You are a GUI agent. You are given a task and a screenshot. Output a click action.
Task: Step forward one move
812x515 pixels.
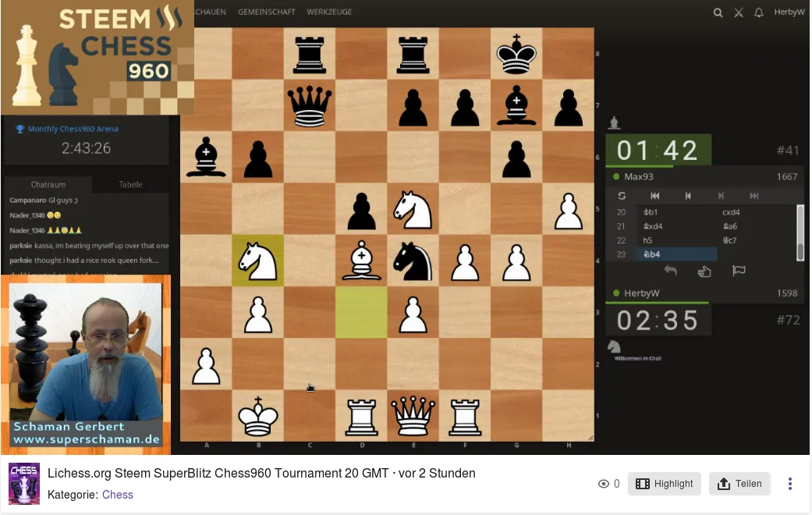[721, 196]
